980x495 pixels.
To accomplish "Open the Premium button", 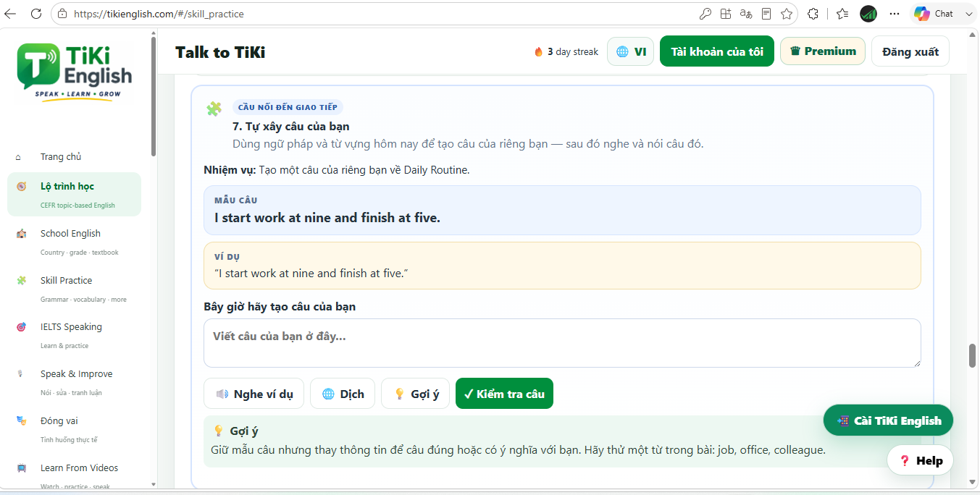I will click(x=823, y=51).
